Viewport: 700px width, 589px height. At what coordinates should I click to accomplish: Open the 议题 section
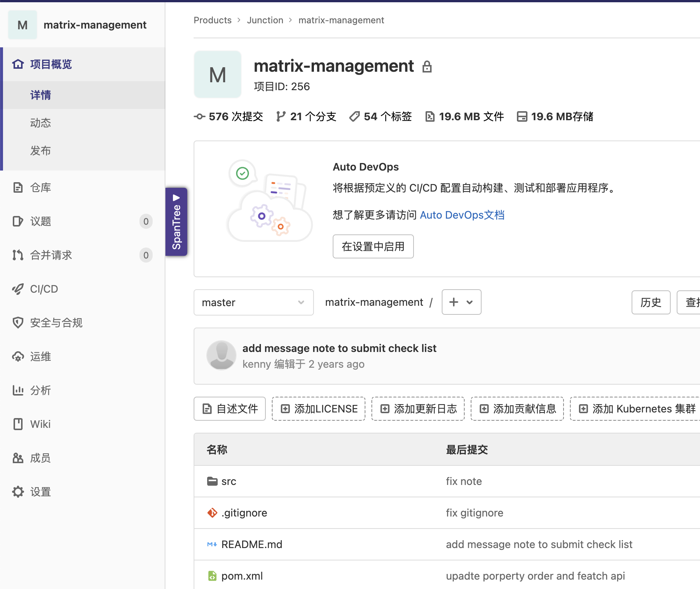pos(40,221)
